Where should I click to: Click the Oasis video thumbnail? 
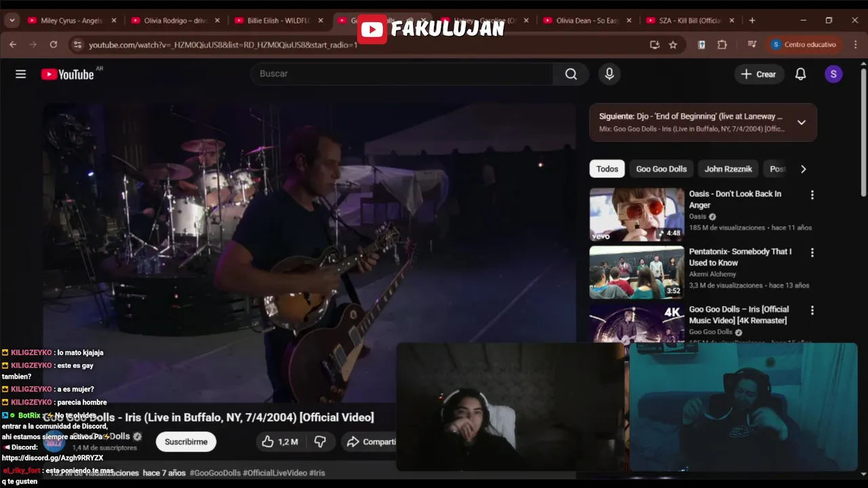637,214
